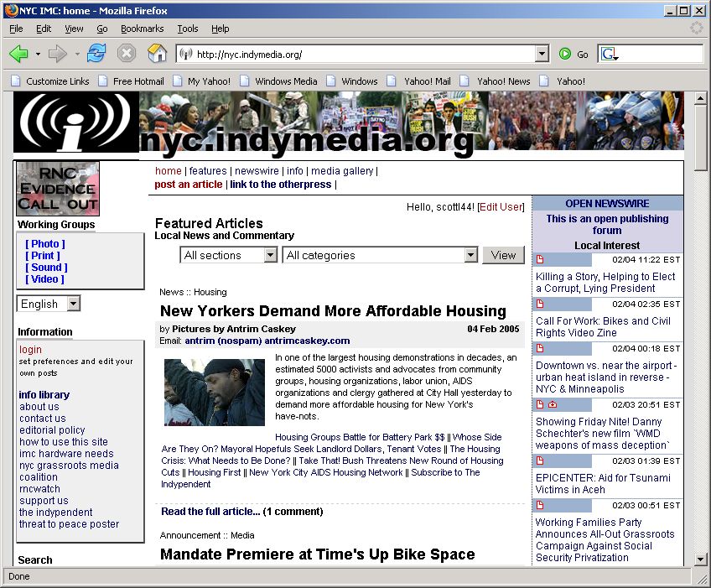Click the site favicon in address bar
711x588 pixels.
point(185,54)
